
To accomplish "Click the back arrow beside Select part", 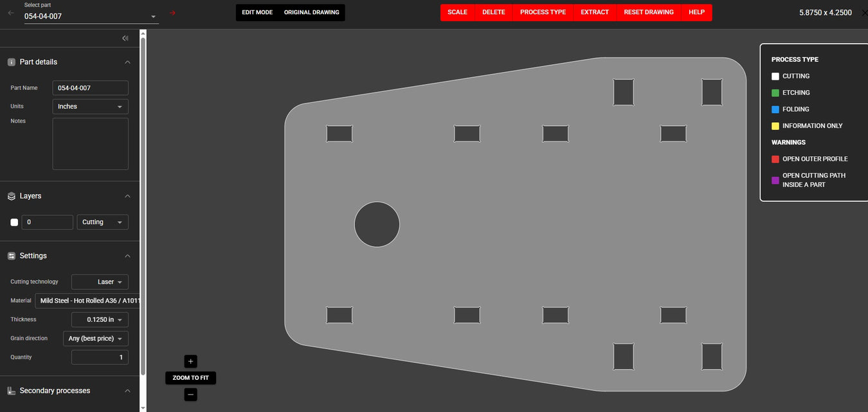I will (x=10, y=13).
